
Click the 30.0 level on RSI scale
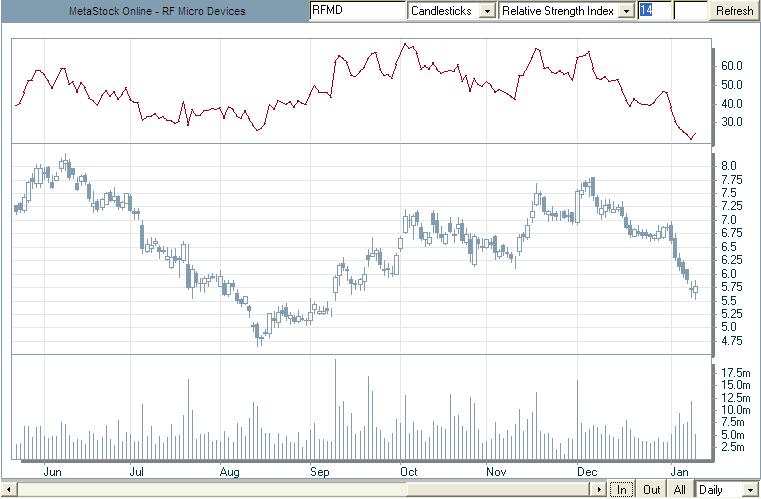[732, 122]
